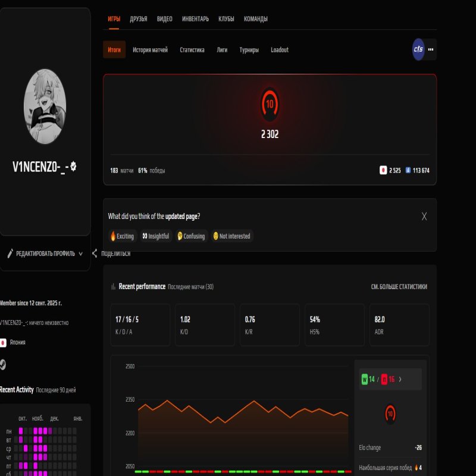Open СМ. БОЛЬШЕ СТАТИСТИКИ link

point(399,286)
